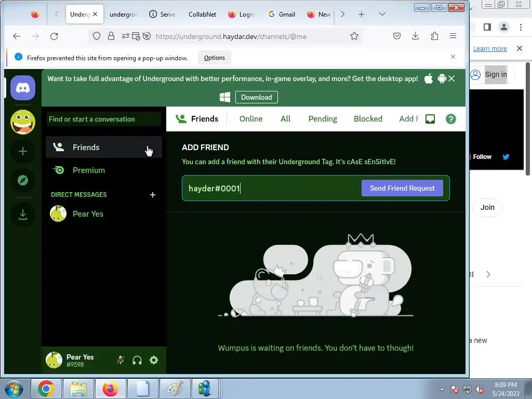The height and width of the screenshot is (399, 532).
Task: Click the Find or start a conversation field
Action: point(104,119)
